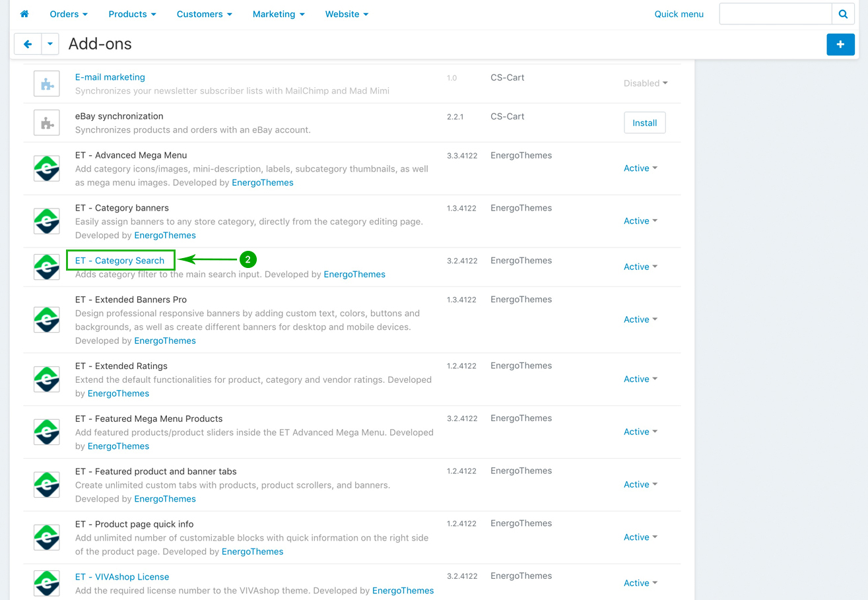Click in the top search input field
This screenshot has height=600, width=868.
[x=776, y=14]
